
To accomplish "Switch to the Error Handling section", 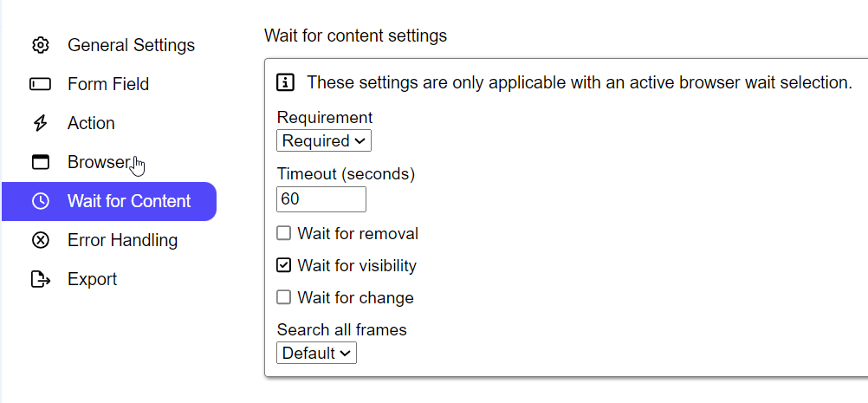I will (122, 240).
